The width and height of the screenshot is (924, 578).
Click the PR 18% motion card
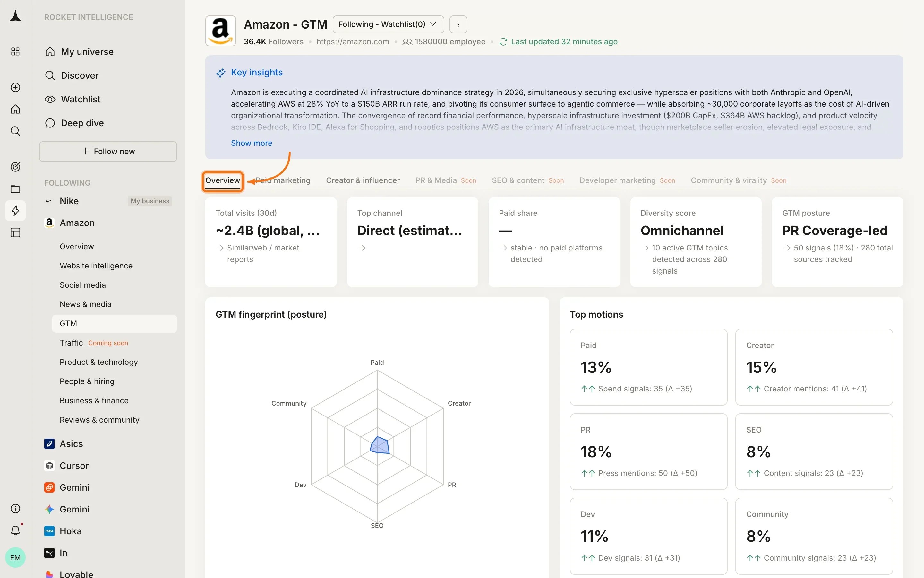[x=649, y=451]
